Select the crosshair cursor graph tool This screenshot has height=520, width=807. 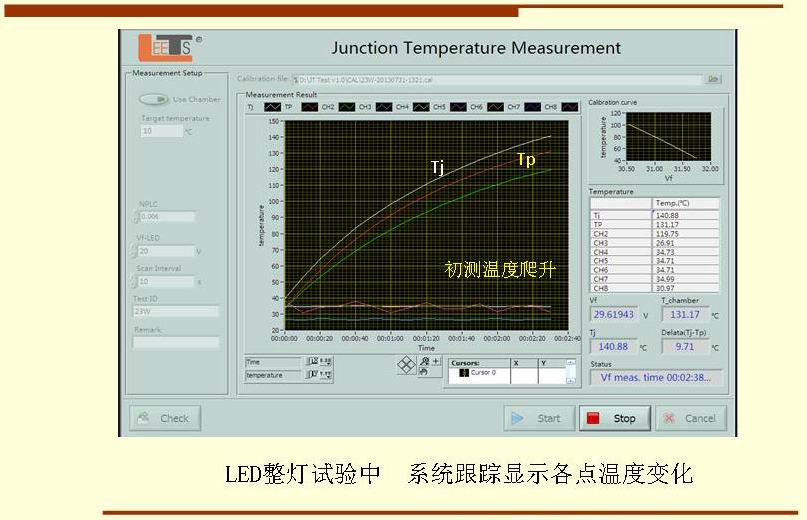437,361
